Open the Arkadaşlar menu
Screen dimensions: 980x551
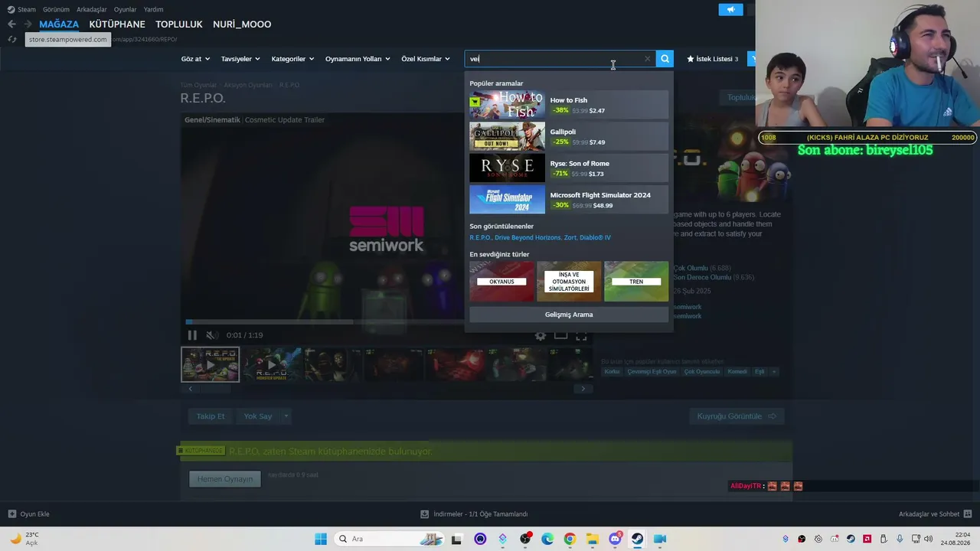click(x=92, y=9)
